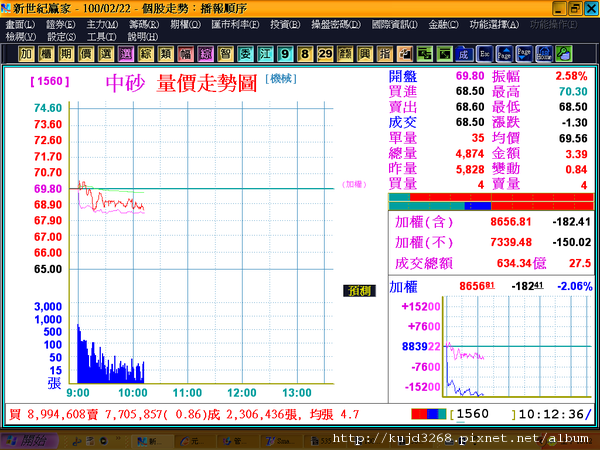Open the 操盤密碼(D) menu
This screenshot has height=450, width=600.
pos(336,24)
